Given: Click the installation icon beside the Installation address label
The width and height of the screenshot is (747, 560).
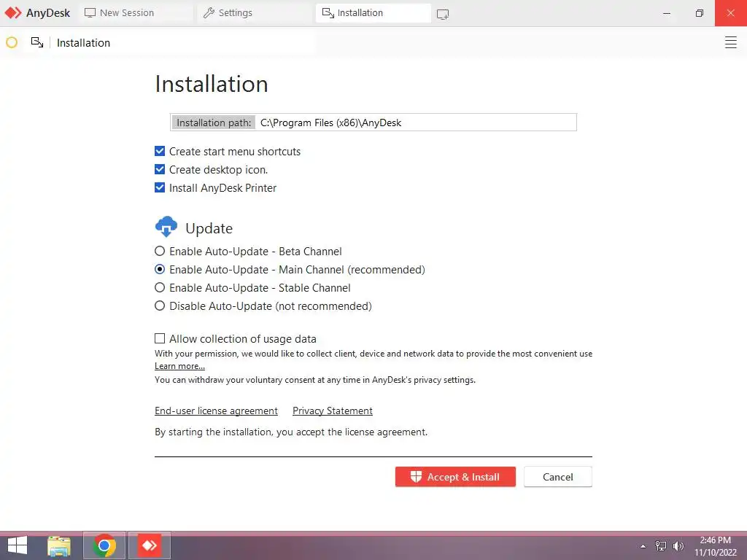Looking at the screenshot, I should tap(37, 42).
